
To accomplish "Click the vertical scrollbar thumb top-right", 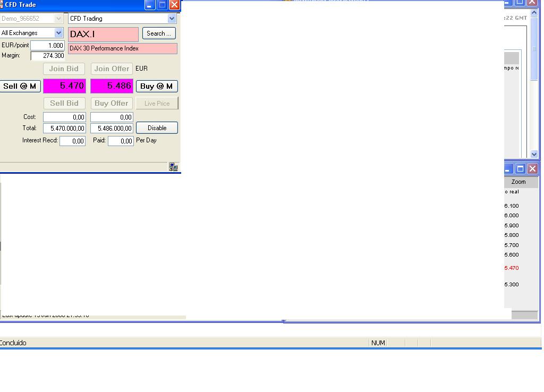I will coord(534,48).
